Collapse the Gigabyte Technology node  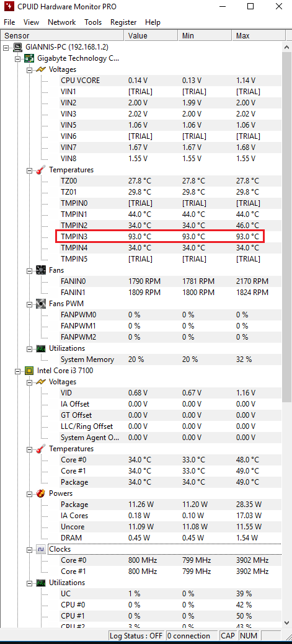17,59
